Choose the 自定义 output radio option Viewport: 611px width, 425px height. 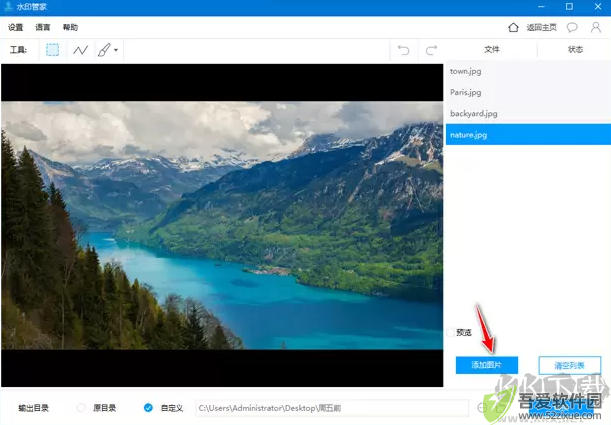tap(148, 408)
